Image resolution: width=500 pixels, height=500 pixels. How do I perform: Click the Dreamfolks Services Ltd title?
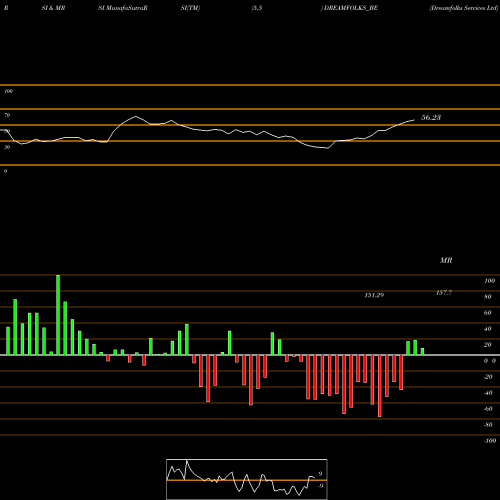click(x=464, y=8)
